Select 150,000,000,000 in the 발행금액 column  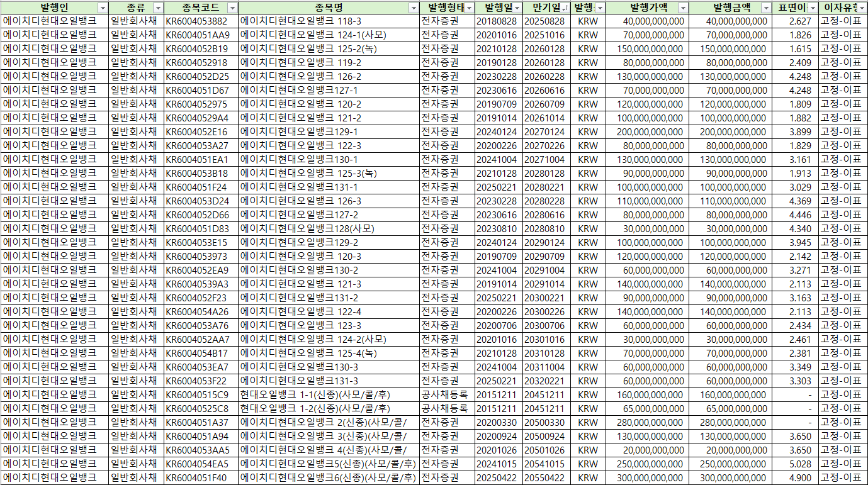point(730,48)
